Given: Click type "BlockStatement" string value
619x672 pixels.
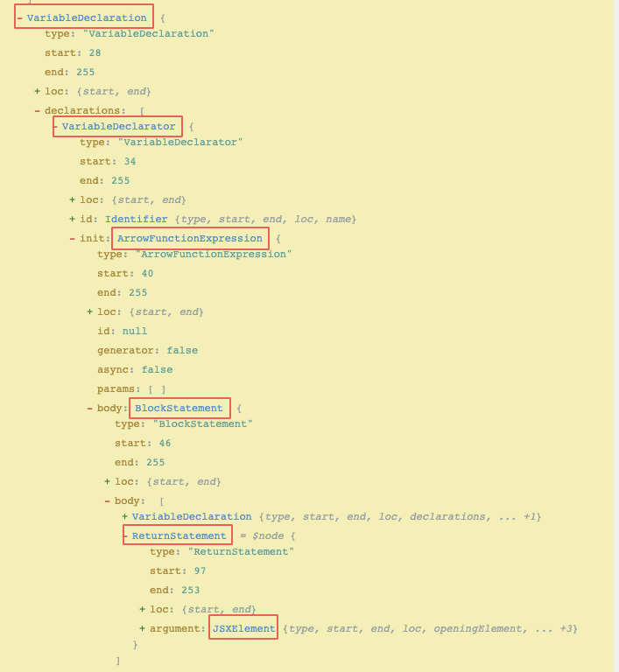Looking at the screenshot, I should [203, 423].
